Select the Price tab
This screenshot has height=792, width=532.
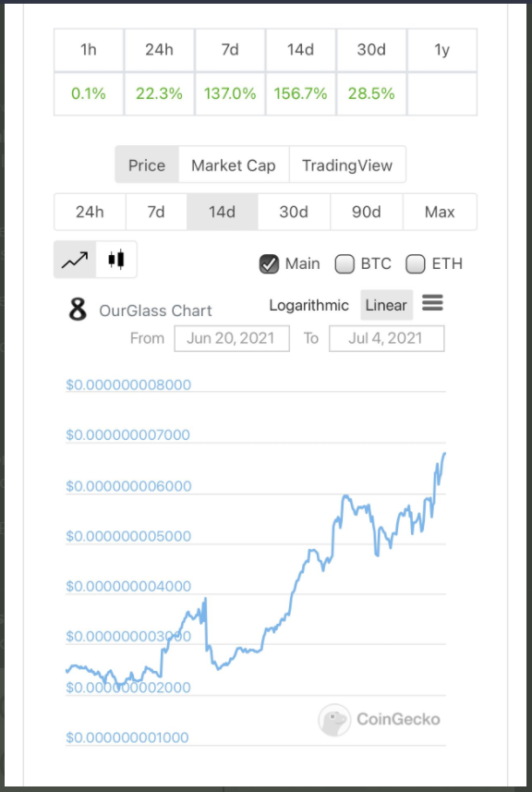click(x=147, y=164)
